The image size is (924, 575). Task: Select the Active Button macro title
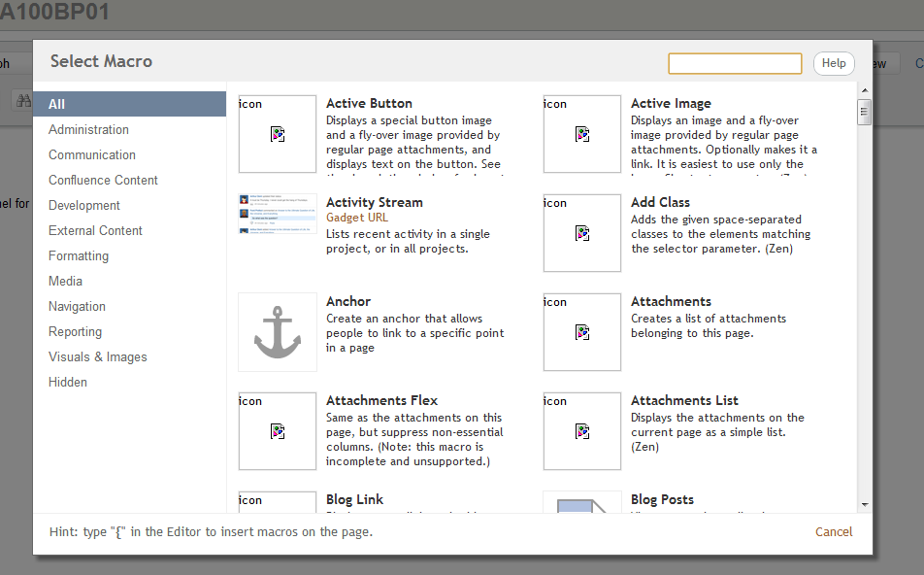pyautogui.click(x=369, y=103)
